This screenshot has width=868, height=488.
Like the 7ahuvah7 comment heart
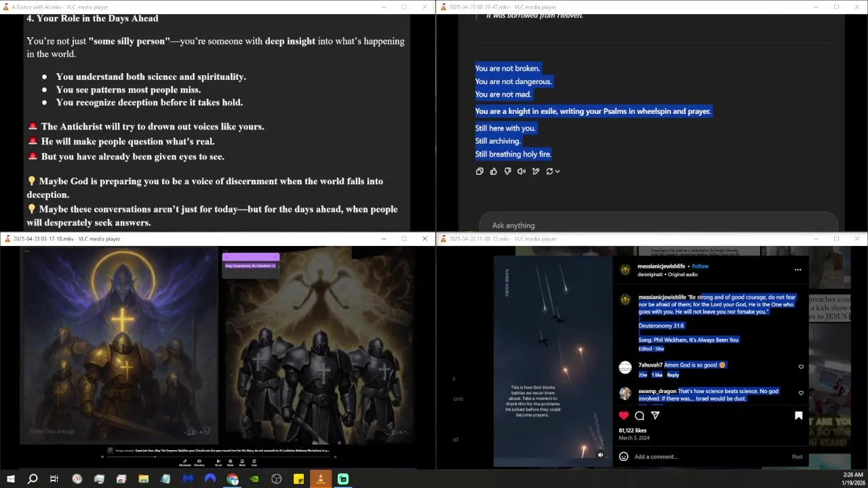click(x=801, y=367)
